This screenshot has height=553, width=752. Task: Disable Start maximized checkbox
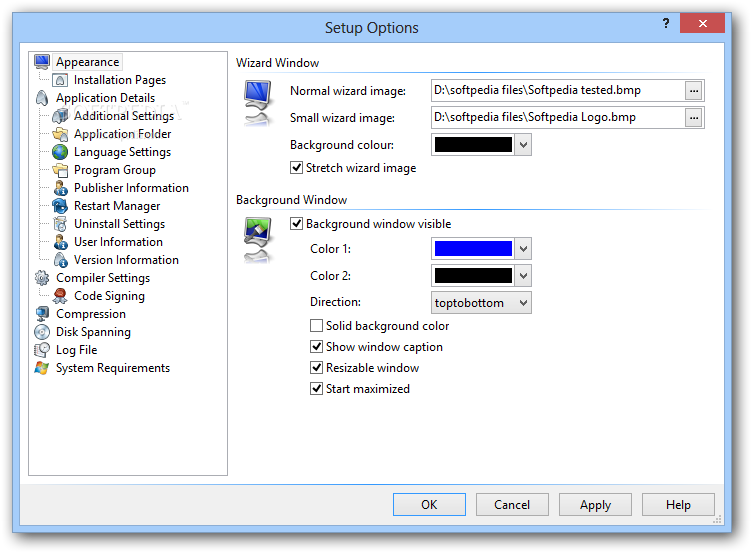tap(316, 388)
